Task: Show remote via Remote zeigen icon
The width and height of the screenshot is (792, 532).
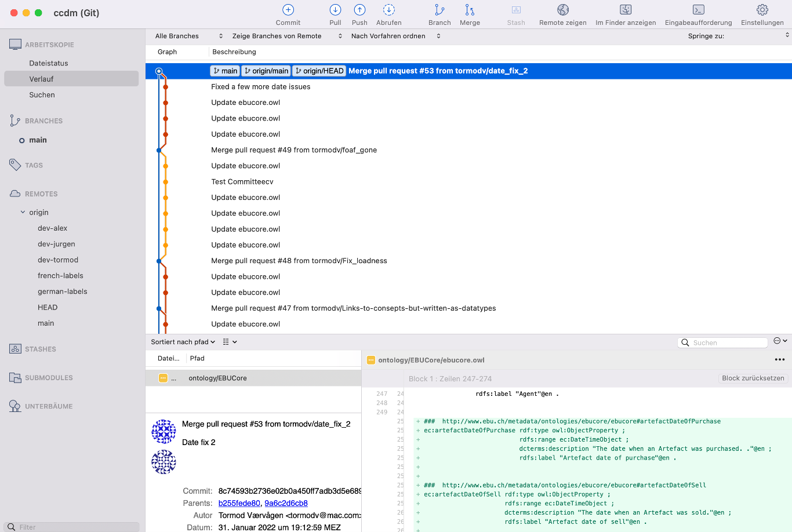Action: pyautogui.click(x=562, y=10)
